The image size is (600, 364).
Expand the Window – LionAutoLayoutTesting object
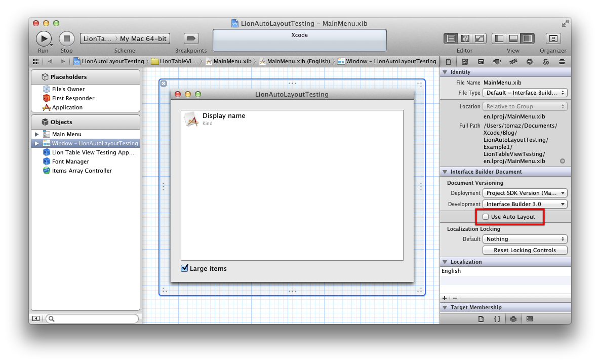pyautogui.click(x=37, y=144)
